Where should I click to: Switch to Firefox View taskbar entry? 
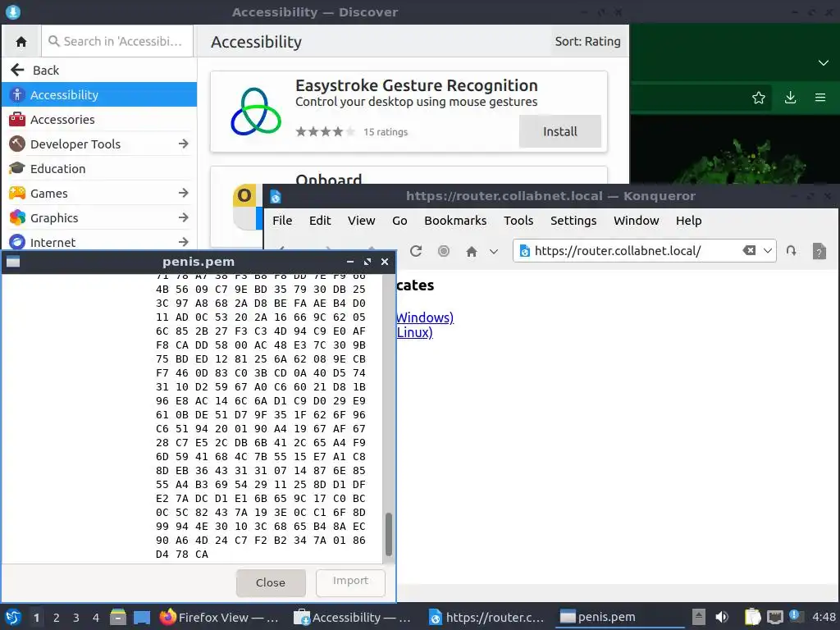point(220,617)
